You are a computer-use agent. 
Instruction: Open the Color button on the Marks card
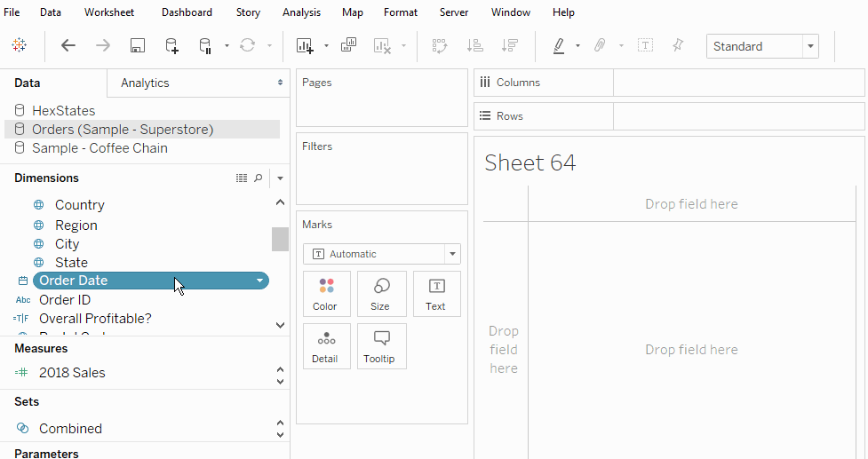pyautogui.click(x=325, y=294)
